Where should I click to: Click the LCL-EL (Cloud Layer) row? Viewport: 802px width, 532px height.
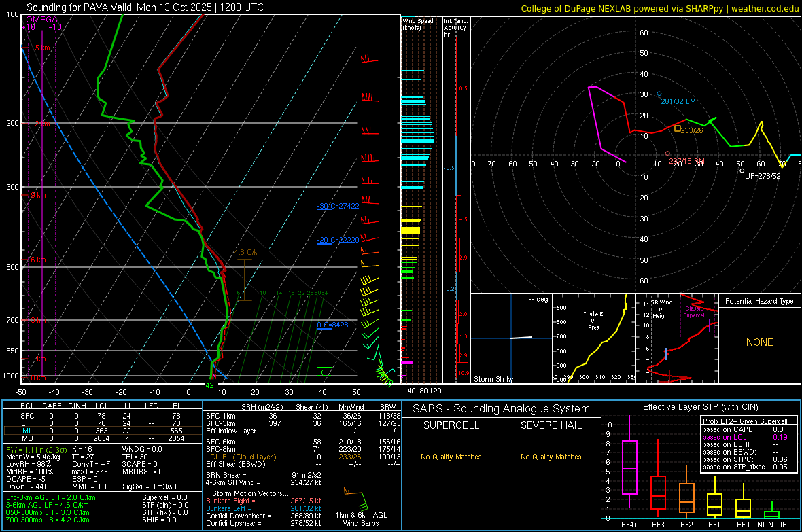click(x=303, y=457)
